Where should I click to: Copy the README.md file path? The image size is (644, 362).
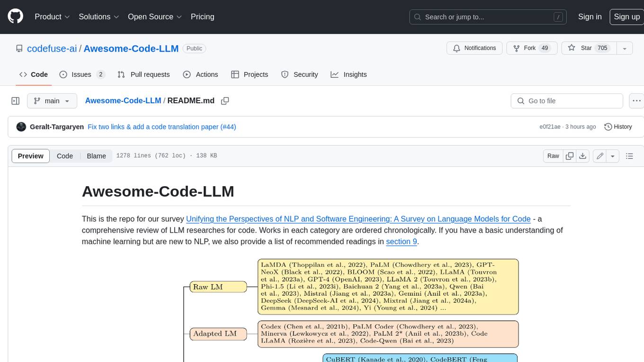(225, 101)
